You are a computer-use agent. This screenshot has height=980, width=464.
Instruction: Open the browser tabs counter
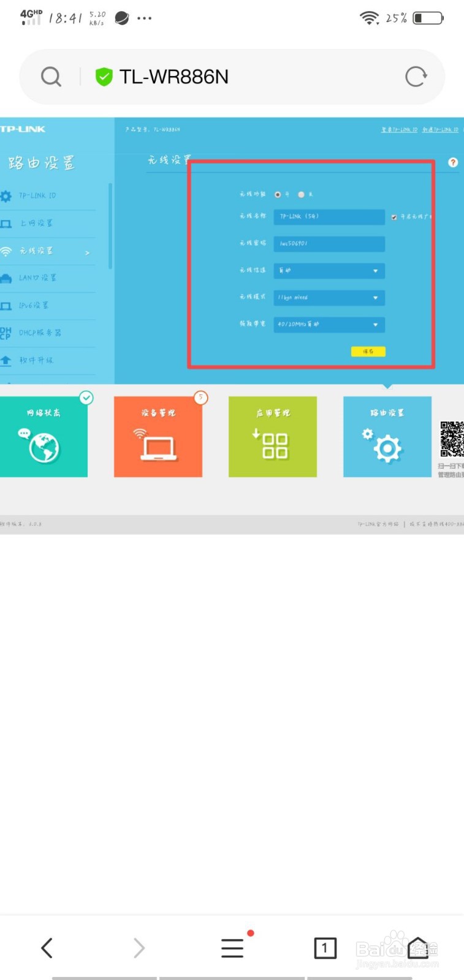[325, 948]
